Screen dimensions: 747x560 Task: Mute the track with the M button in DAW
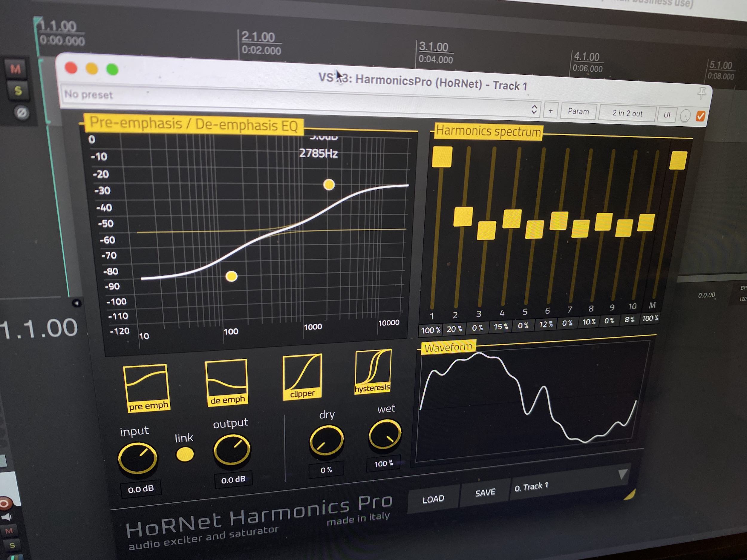click(x=15, y=69)
